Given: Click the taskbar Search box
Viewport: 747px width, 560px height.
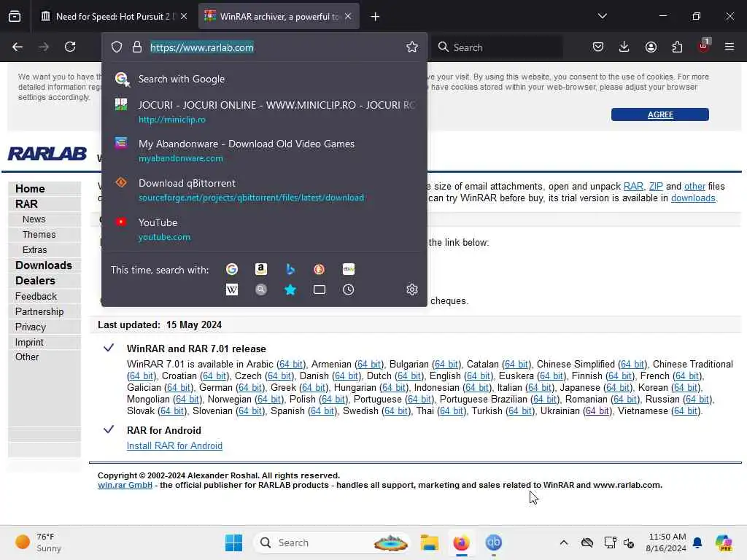Looking at the screenshot, I should [x=332, y=542].
